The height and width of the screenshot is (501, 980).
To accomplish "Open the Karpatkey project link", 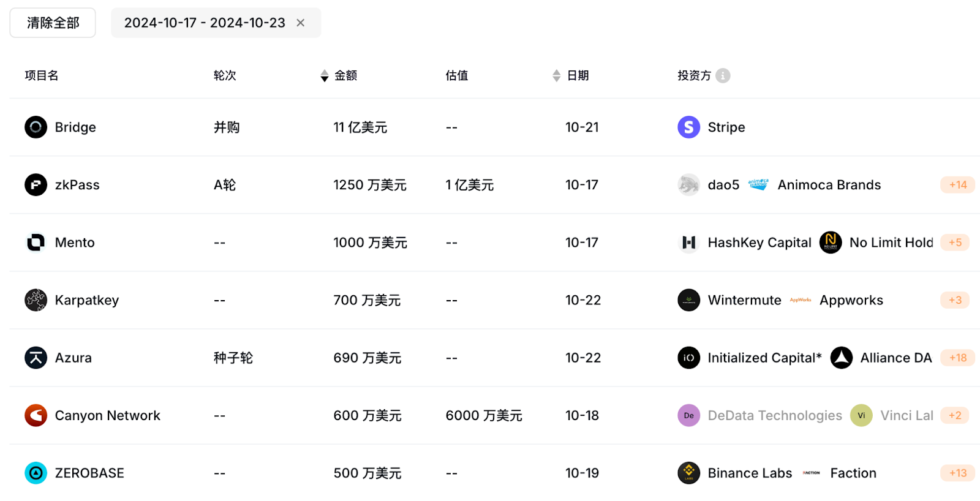I will click(87, 300).
